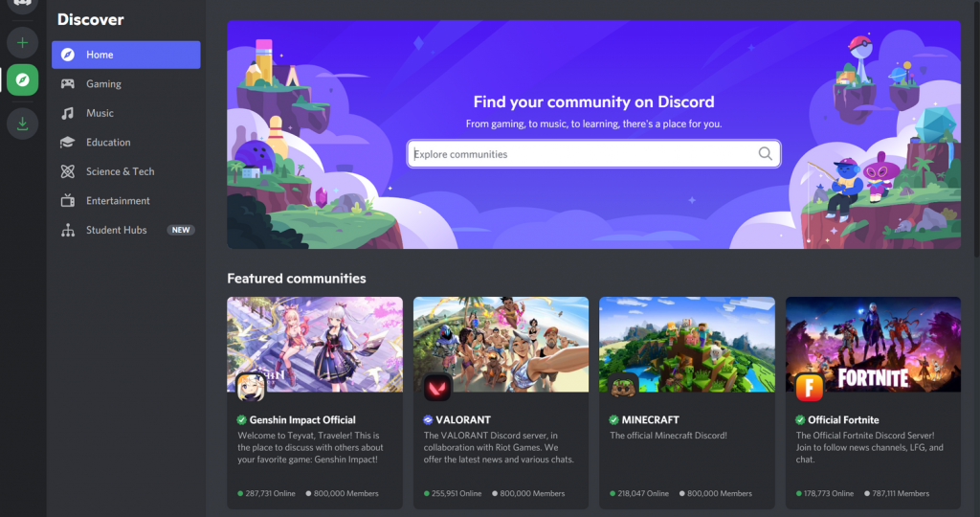Click the Genshin Impact server avatar icon
This screenshot has height=517, width=980.
point(251,387)
